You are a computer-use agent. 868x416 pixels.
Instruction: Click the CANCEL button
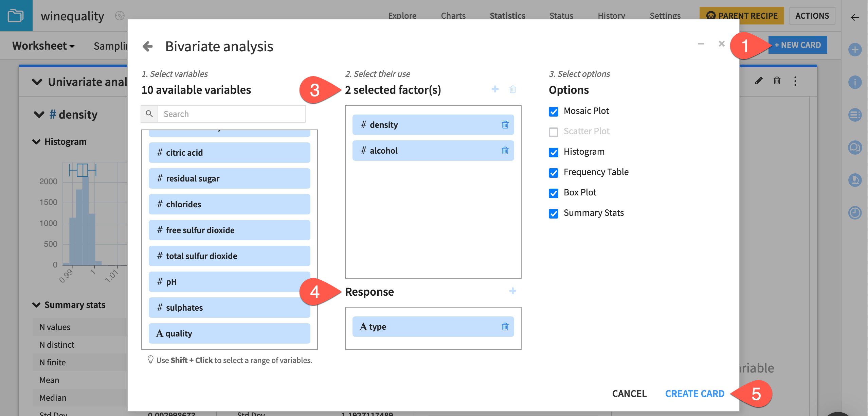pyautogui.click(x=629, y=394)
